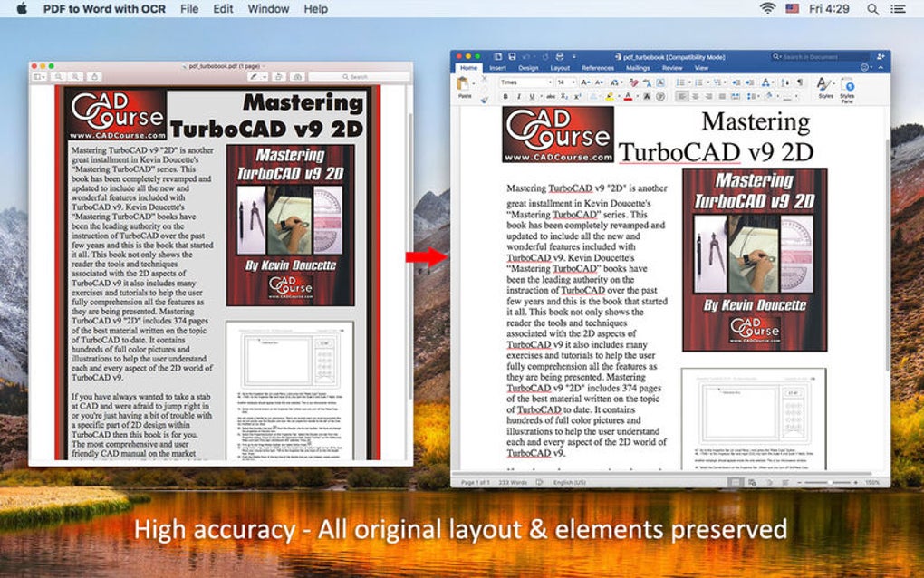Center text in Word
Screen dimensions: 924x578
(x=696, y=96)
